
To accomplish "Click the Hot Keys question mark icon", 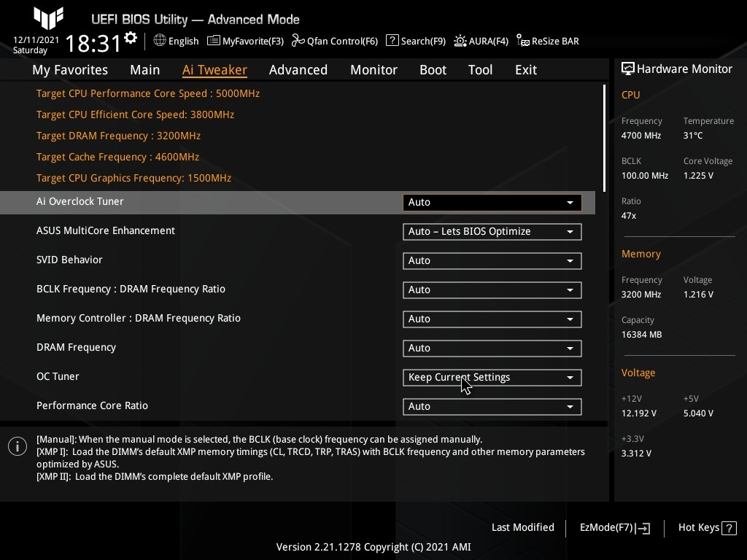I will point(729,528).
